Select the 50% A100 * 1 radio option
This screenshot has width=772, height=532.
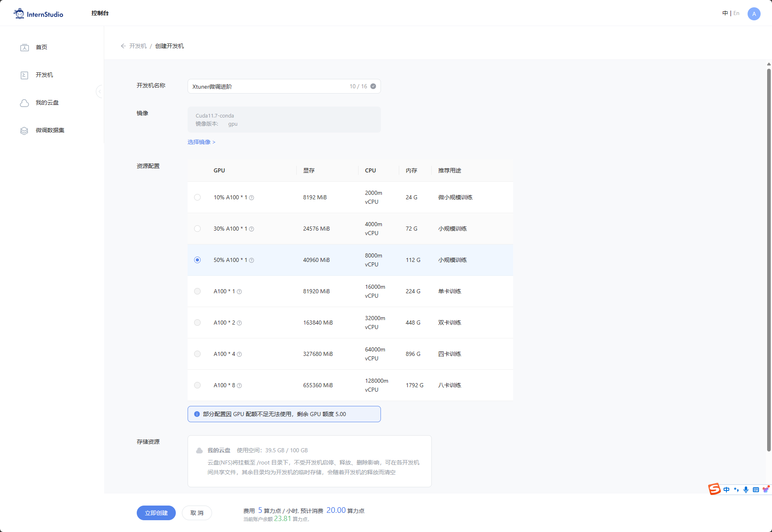coord(197,260)
